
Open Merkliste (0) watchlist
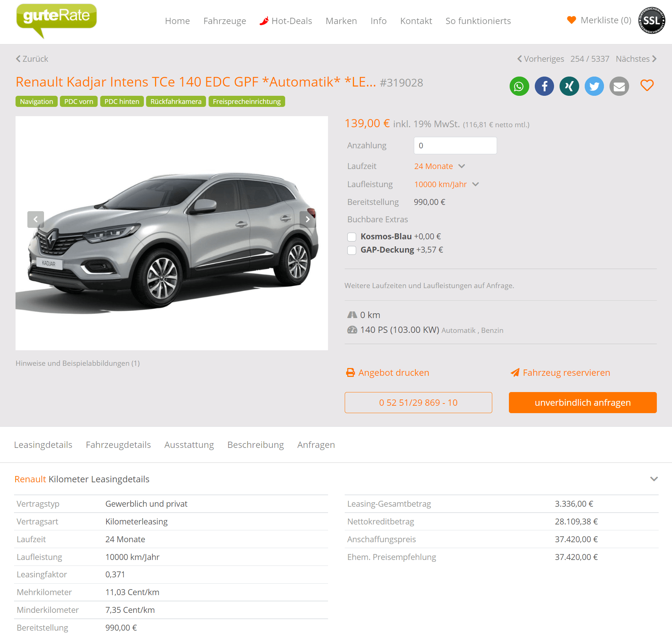coord(606,20)
